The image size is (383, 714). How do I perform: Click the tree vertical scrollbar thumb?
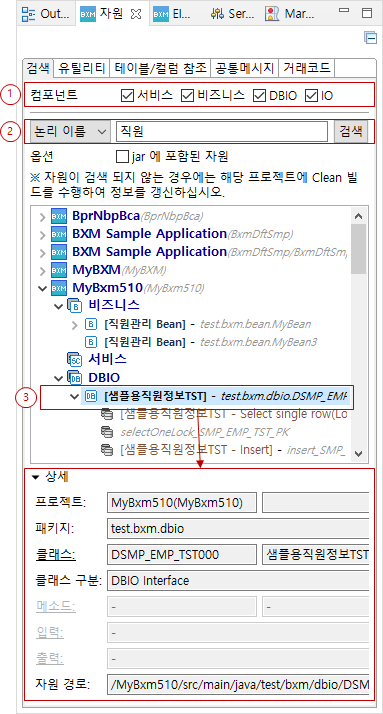pos(359,249)
